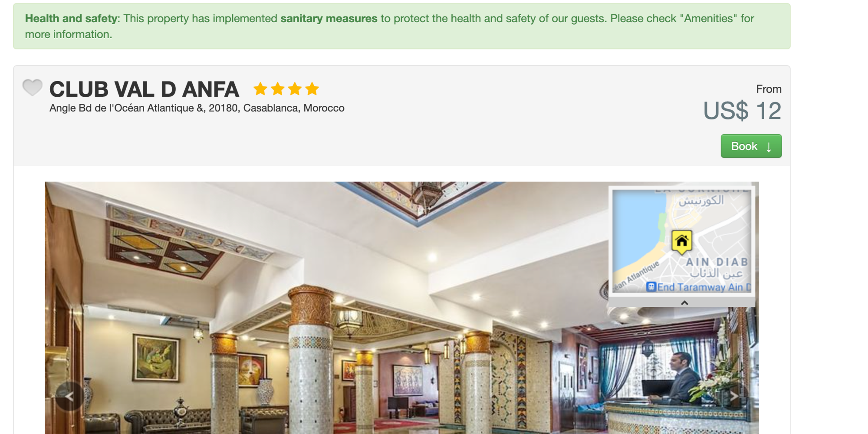Click the US$ 12 price

click(742, 111)
